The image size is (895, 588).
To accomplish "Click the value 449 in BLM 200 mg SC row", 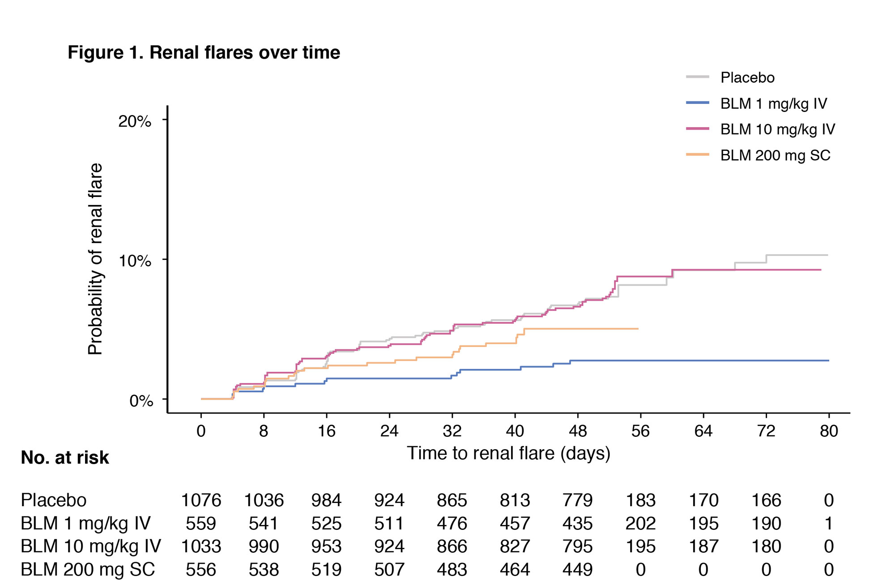I will [x=577, y=570].
